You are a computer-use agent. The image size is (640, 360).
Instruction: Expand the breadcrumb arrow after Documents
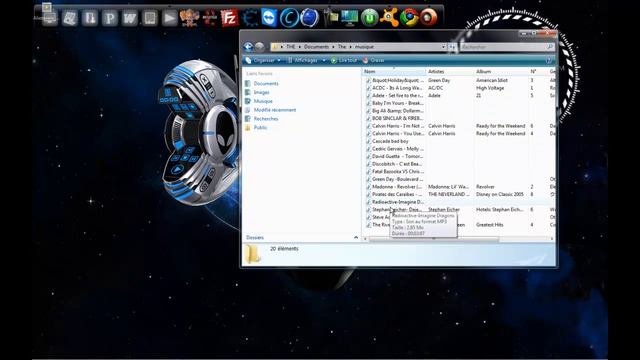point(333,47)
